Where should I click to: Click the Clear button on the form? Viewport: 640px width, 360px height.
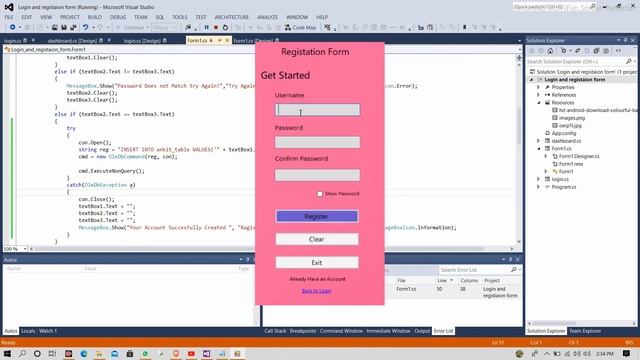[x=317, y=239]
